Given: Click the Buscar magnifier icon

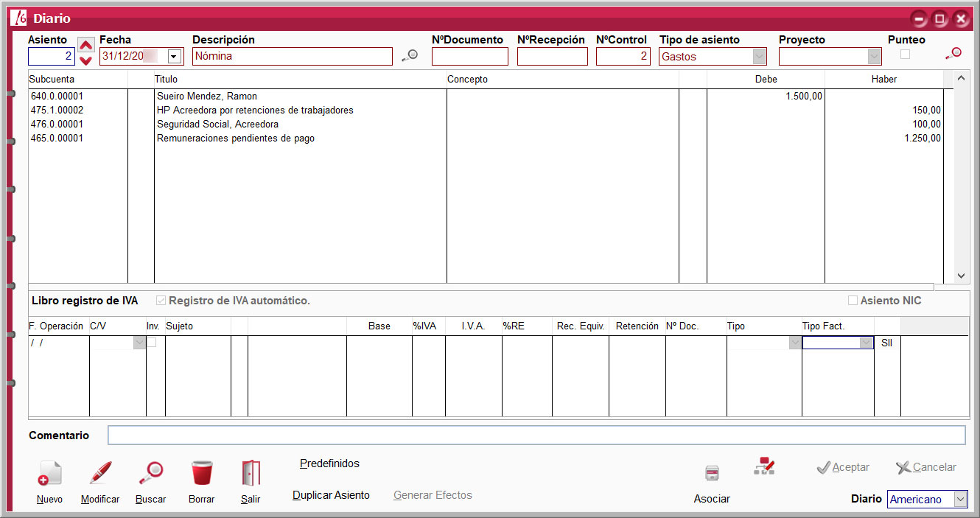Looking at the screenshot, I should tap(150, 472).
